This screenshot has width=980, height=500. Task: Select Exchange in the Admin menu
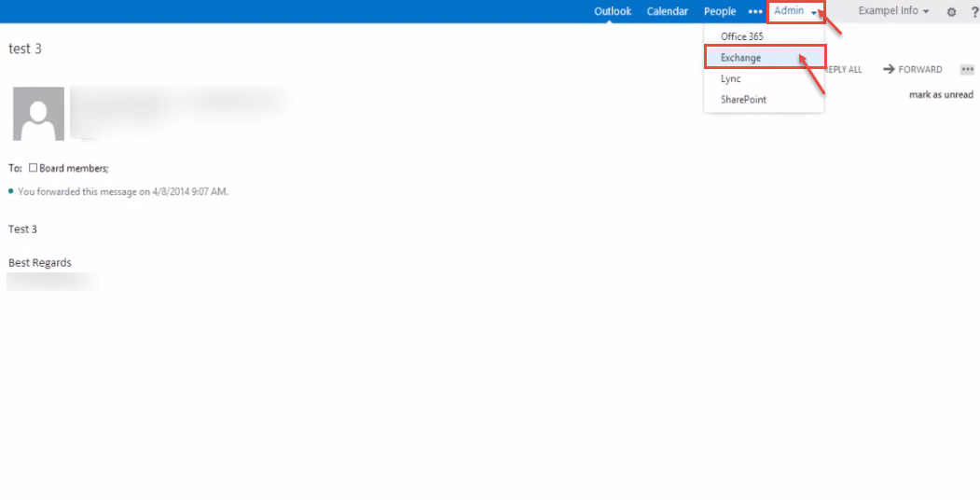[x=764, y=58]
